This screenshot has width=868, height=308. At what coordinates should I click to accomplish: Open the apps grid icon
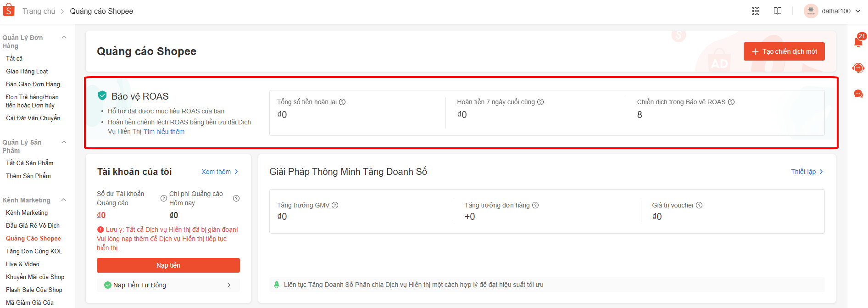point(756,11)
